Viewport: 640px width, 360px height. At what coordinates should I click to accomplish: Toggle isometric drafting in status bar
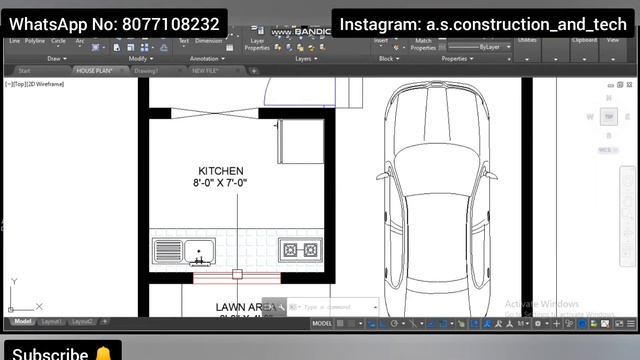413,324
